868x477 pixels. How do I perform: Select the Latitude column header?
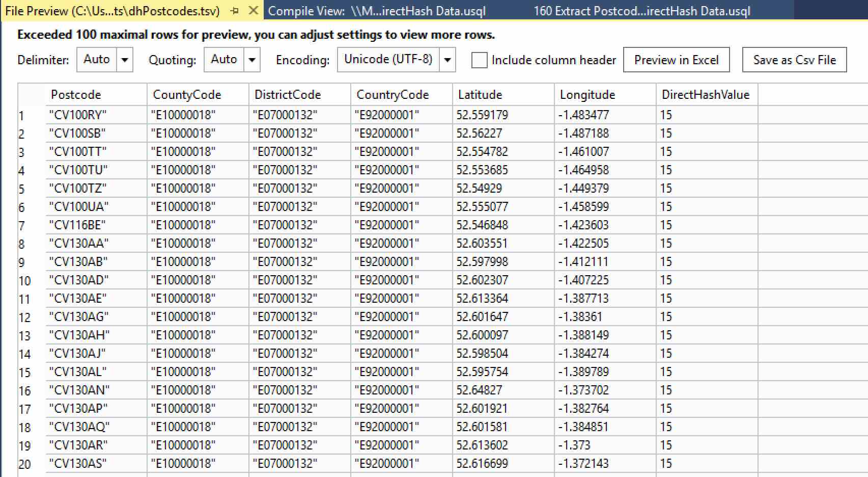(x=503, y=95)
